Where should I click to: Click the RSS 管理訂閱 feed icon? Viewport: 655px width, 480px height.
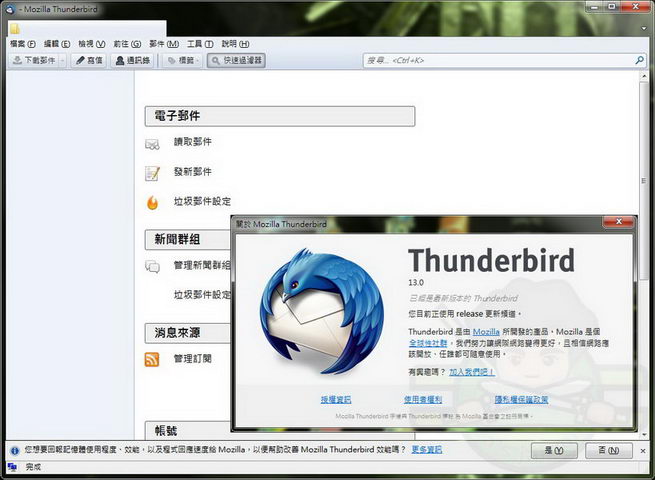click(152, 359)
